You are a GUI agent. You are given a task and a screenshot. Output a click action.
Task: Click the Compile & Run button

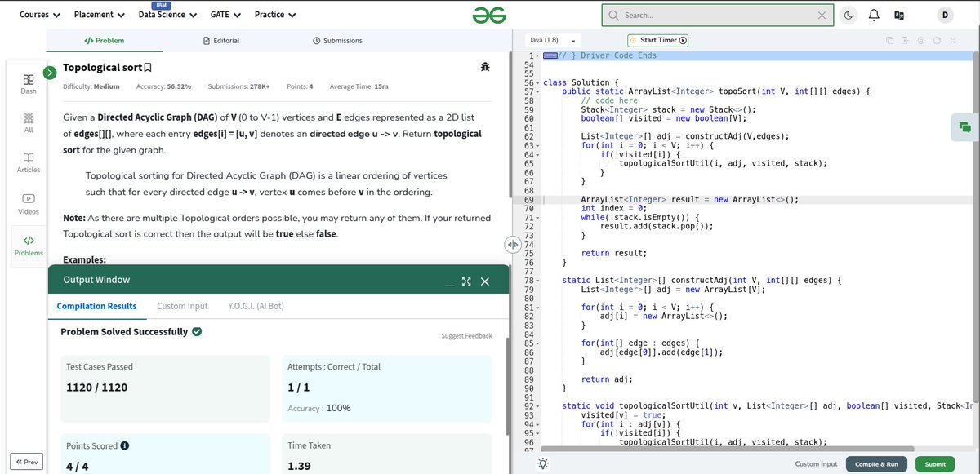pyautogui.click(x=876, y=464)
